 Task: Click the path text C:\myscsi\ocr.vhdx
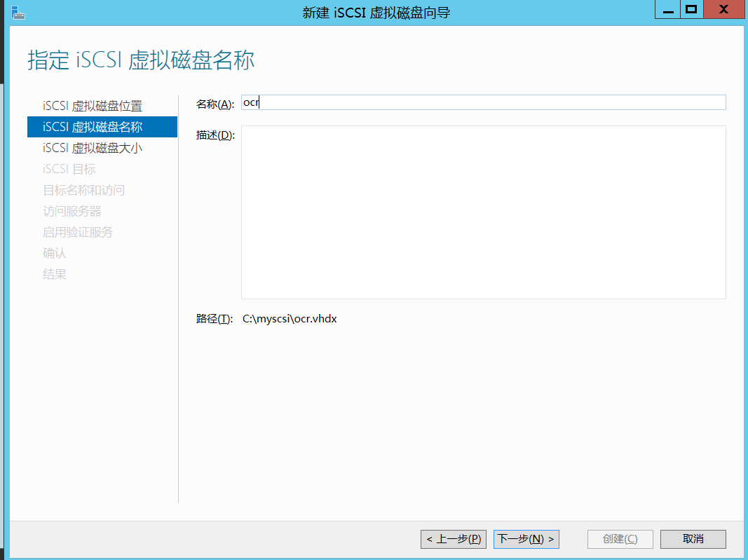click(x=290, y=319)
